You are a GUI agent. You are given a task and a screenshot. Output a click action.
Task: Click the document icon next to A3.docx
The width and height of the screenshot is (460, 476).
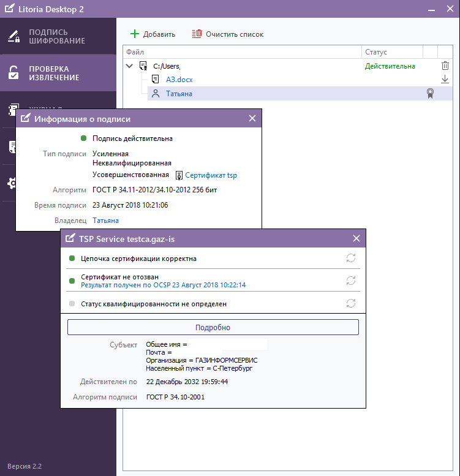click(x=155, y=79)
